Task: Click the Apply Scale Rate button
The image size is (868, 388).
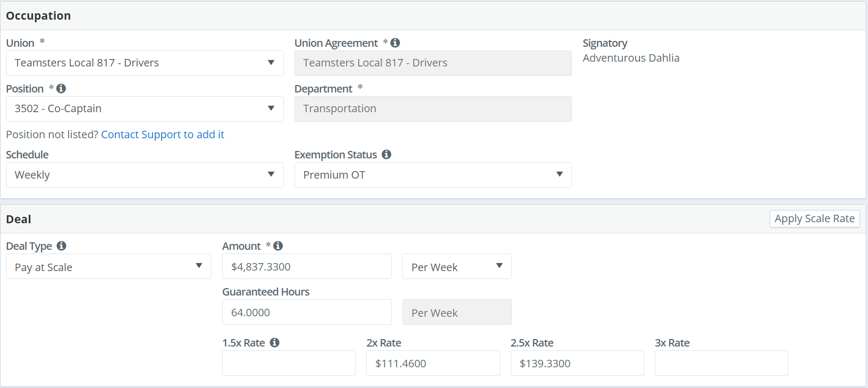Action: (x=814, y=219)
